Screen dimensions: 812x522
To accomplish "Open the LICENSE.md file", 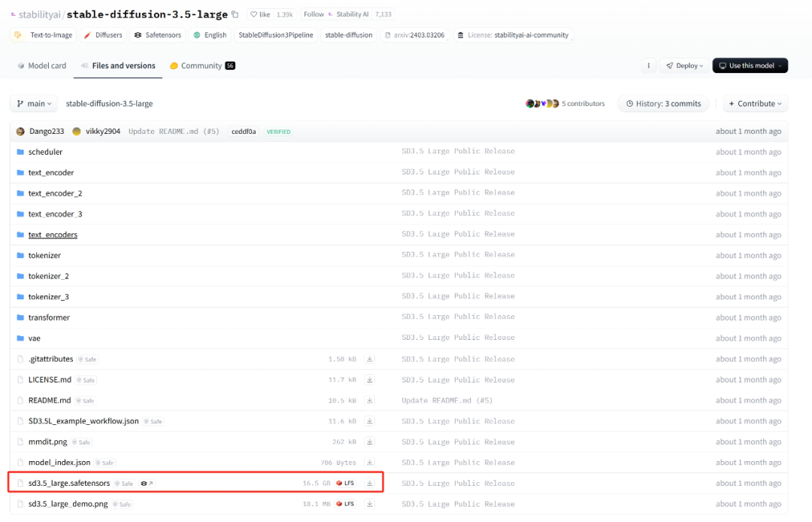I will [50, 380].
